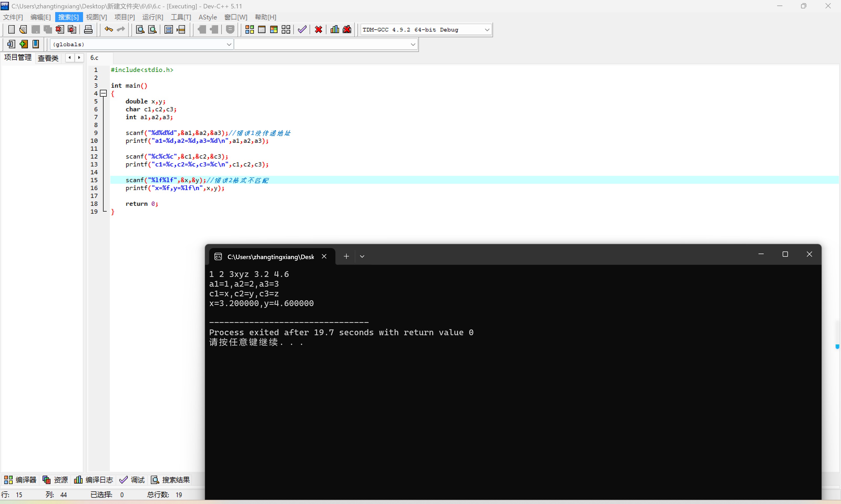Click the Debug checkmark icon

(x=302, y=30)
